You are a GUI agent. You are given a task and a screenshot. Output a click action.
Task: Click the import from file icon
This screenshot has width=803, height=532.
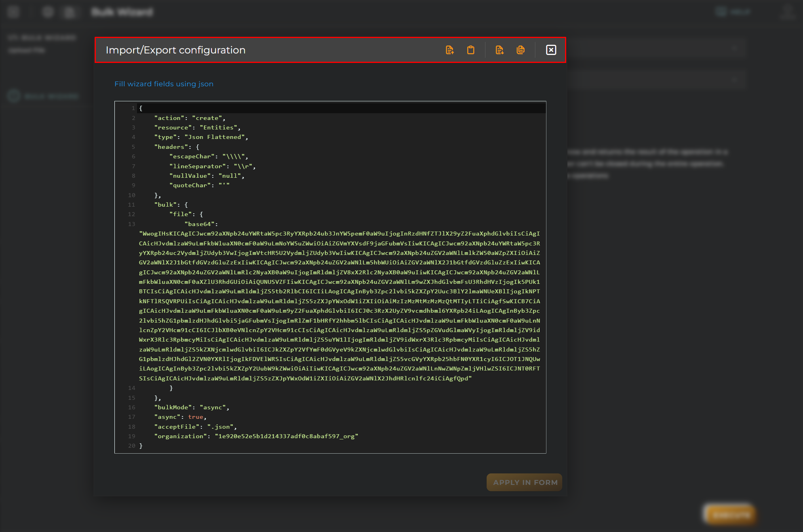pyautogui.click(x=449, y=50)
